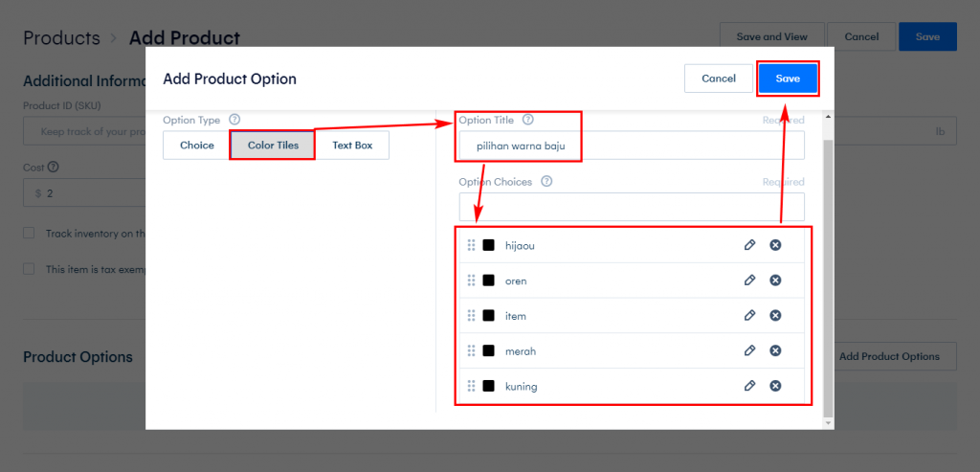Open help icon next to Option Title
980x472 pixels.
(528, 120)
